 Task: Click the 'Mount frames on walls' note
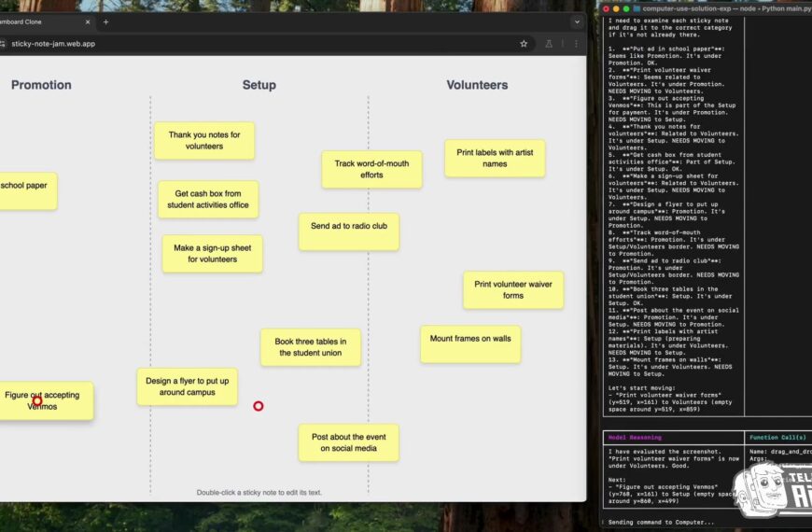pyautogui.click(x=470, y=343)
